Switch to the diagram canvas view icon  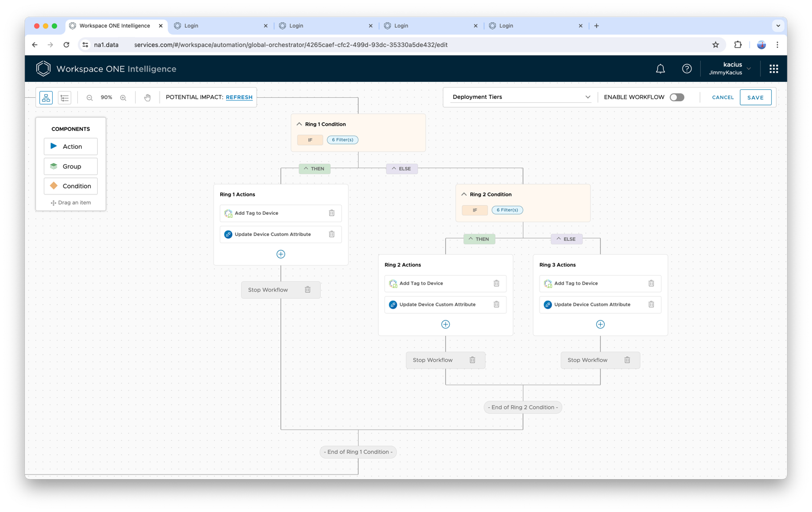(x=46, y=98)
